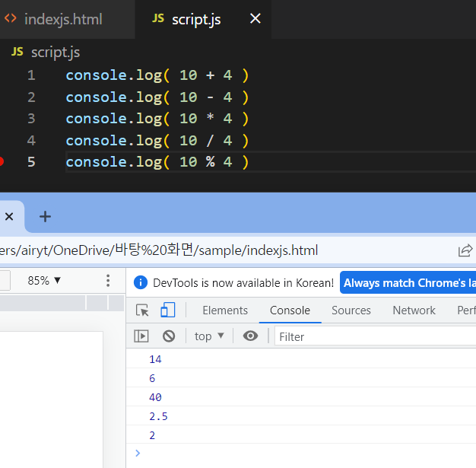Click script.js in the editor breadcrumb
Screen dimensions: 476x468
[56, 52]
